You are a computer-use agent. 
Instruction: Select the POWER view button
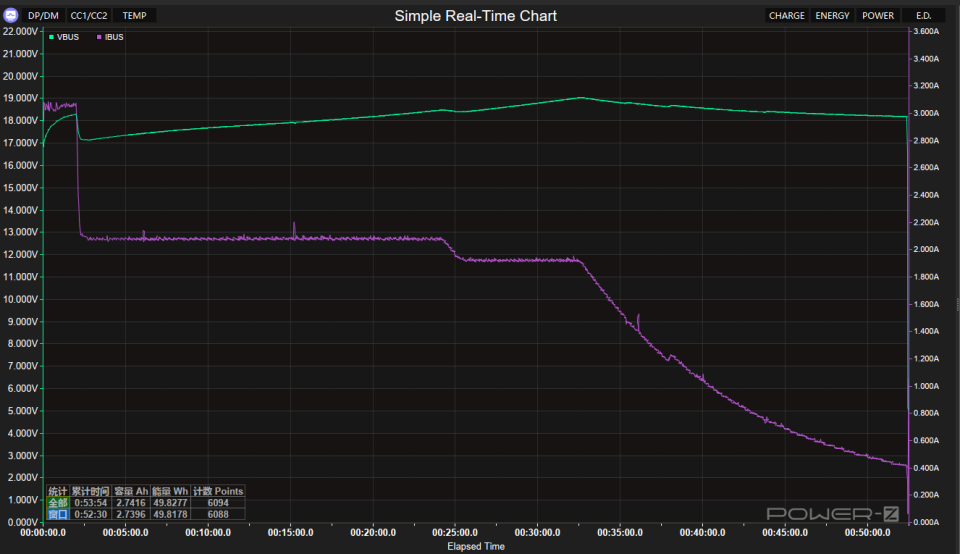coord(878,15)
